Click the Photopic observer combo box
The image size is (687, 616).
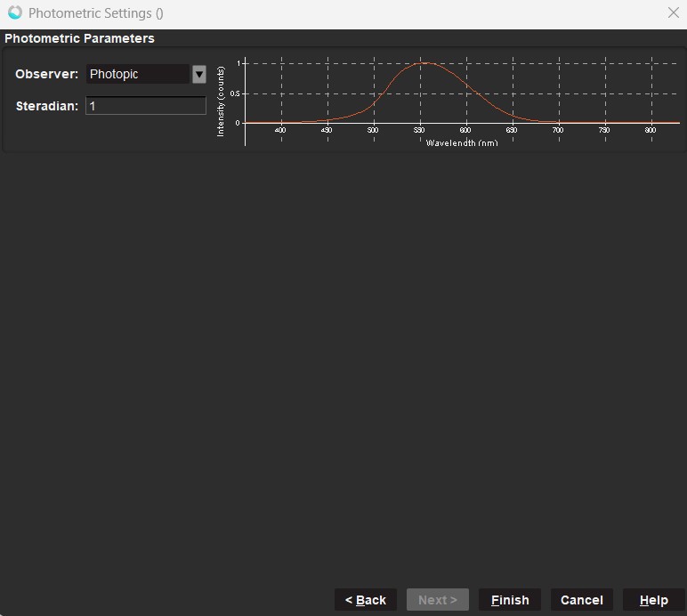pos(138,75)
